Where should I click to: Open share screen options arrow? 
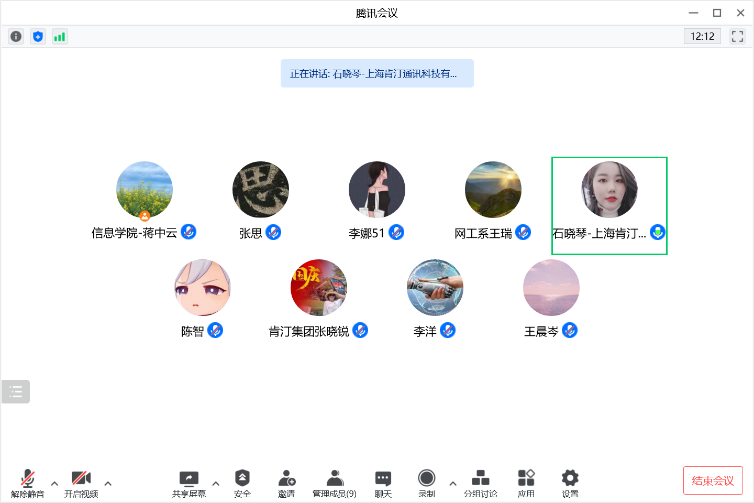tap(215, 483)
